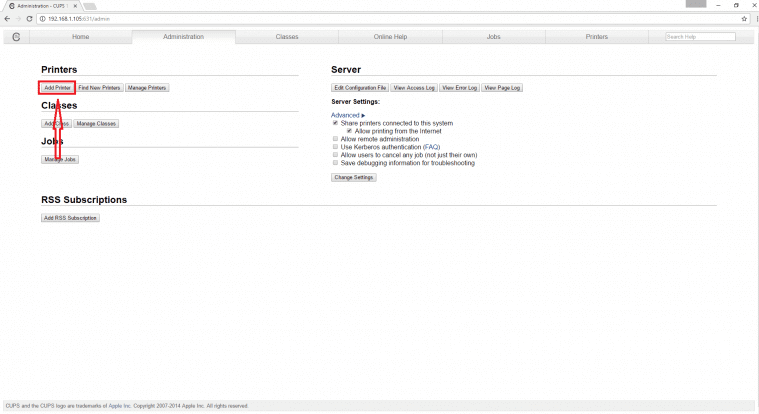The image size is (759, 414).
Task: Bookmark this page with the star icon
Action: 744,19
